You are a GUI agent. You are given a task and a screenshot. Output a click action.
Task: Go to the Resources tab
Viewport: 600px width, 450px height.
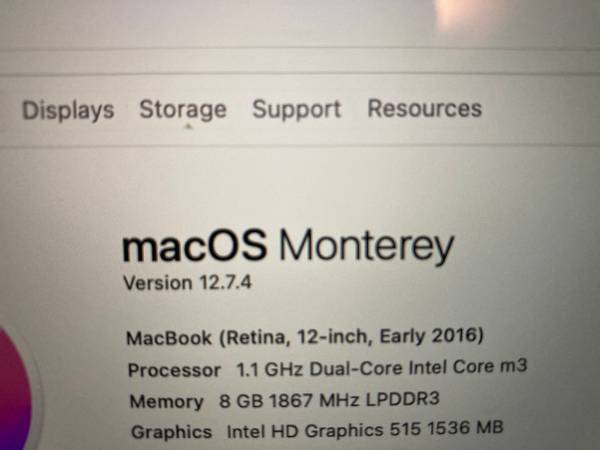coord(424,108)
